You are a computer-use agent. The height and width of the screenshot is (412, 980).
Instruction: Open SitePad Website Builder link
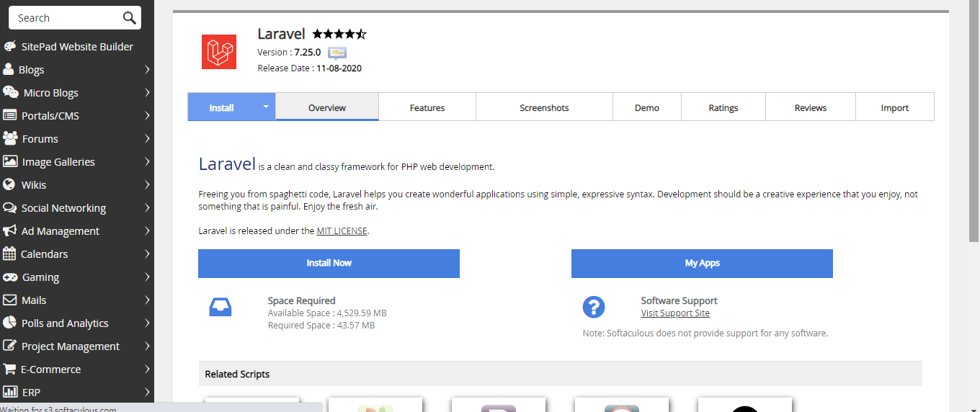(x=77, y=46)
